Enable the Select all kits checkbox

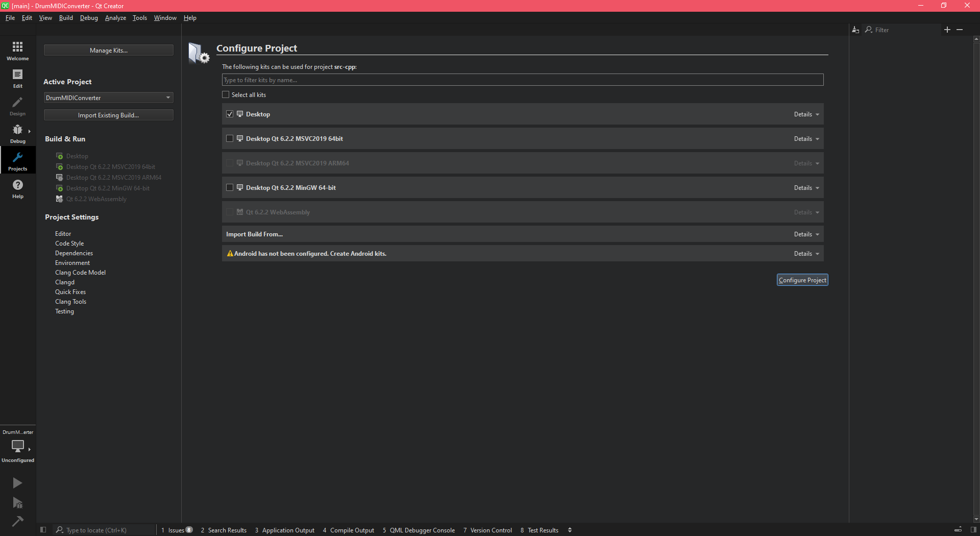click(x=226, y=94)
